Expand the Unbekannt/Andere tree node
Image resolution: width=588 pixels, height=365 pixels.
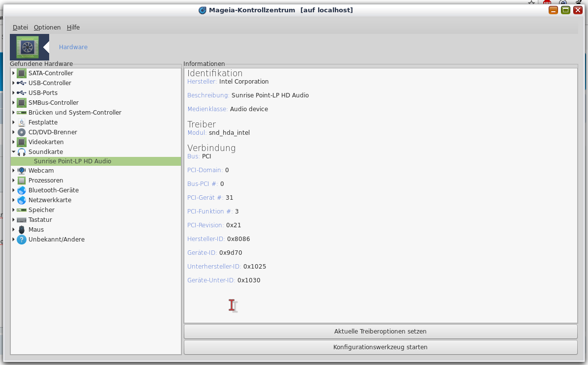(x=13, y=240)
